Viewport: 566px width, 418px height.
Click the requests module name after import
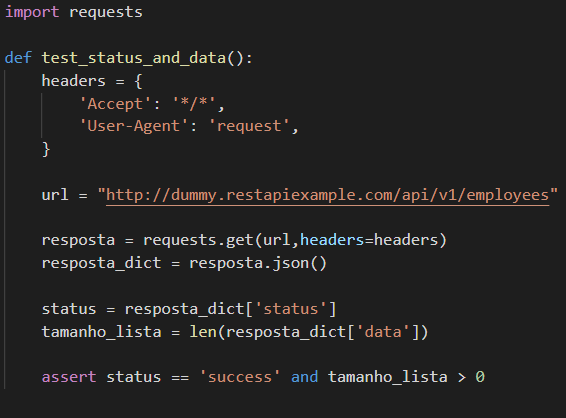tap(106, 13)
